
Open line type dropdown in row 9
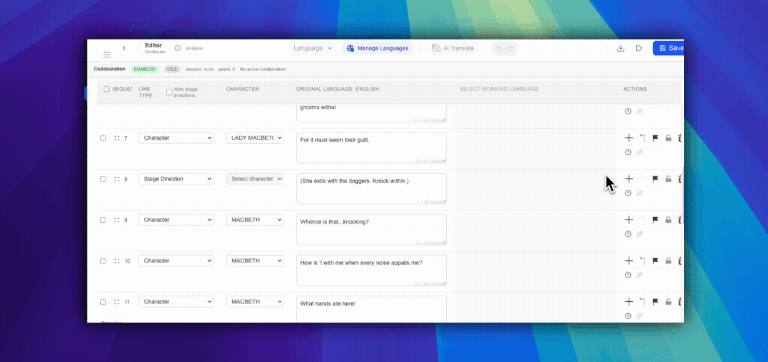point(176,220)
